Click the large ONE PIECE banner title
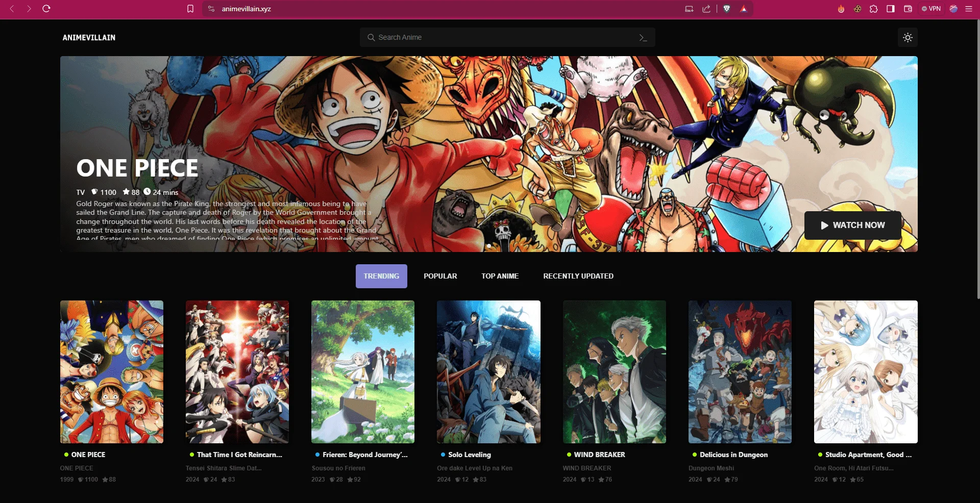980x503 pixels. point(137,168)
